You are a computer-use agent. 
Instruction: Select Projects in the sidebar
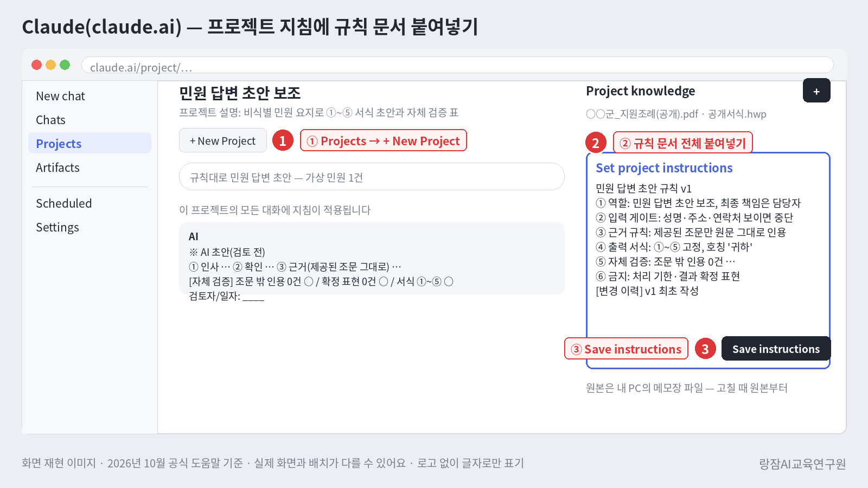[90, 143]
